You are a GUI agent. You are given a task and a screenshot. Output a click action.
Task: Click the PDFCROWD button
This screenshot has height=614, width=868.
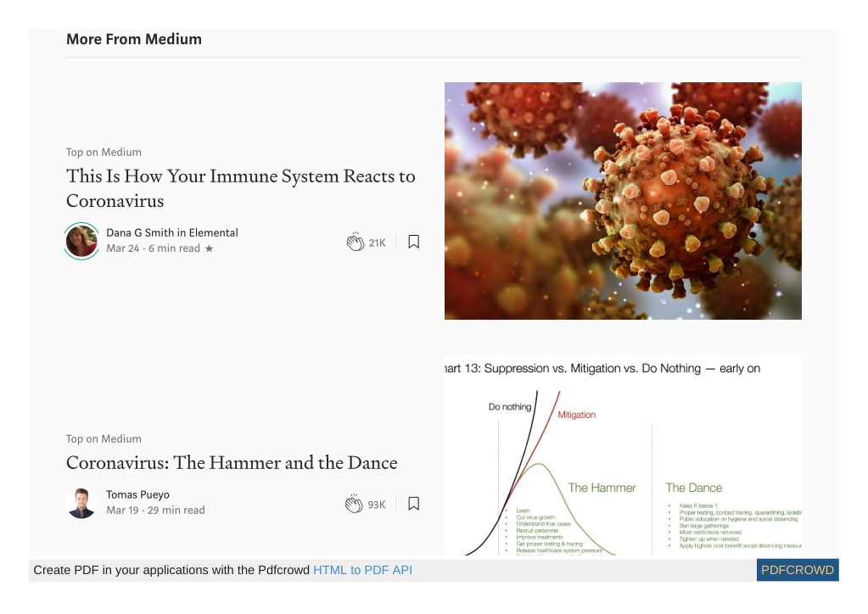(797, 570)
